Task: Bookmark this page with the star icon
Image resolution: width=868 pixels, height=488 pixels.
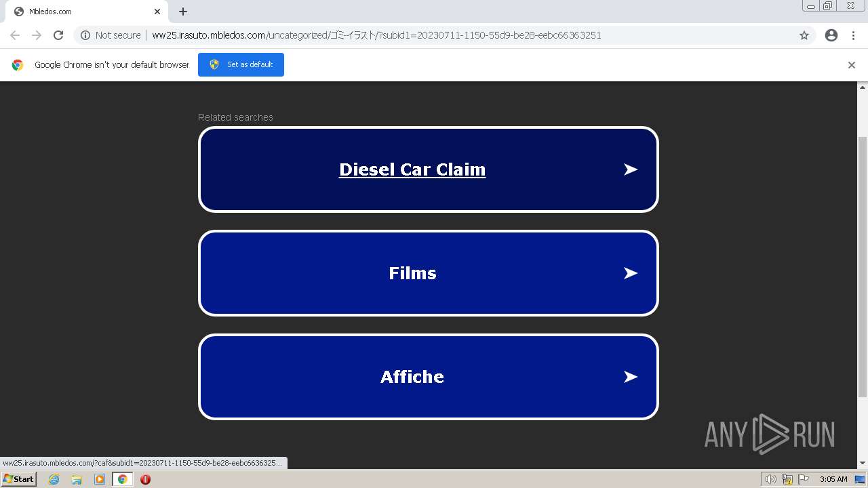Action: [x=804, y=35]
